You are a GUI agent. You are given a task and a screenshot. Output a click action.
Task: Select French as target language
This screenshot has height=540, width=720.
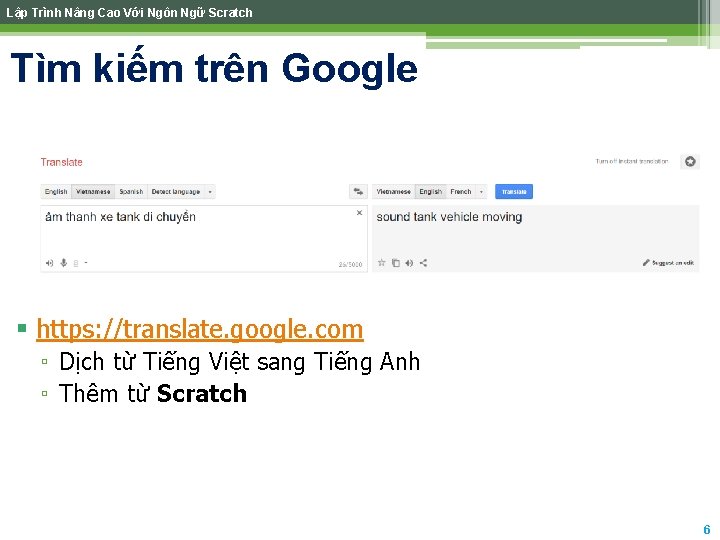click(x=461, y=191)
